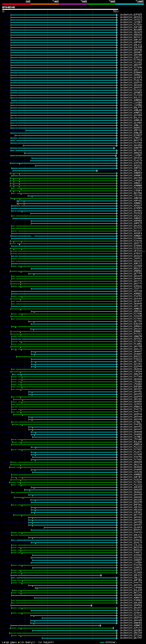Select the UniRef100_C5IFT7 entry
This screenshot has width=146, height=644.
click(131, 289)
